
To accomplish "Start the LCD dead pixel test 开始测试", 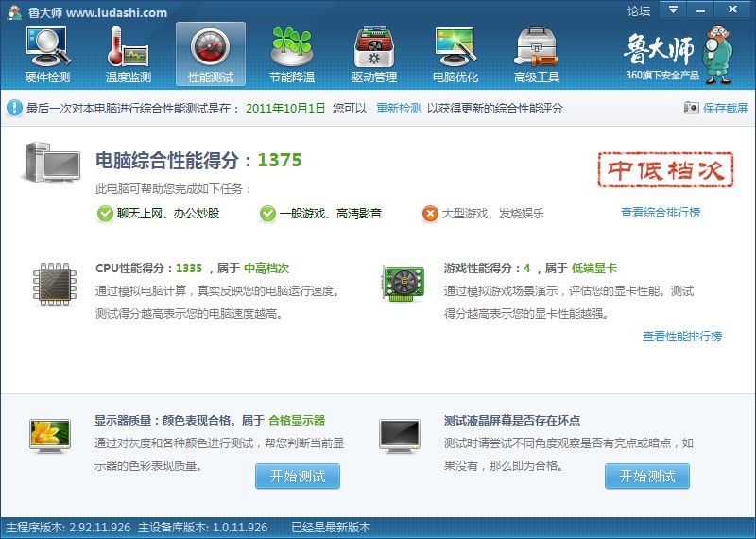I will click(647, 477).
